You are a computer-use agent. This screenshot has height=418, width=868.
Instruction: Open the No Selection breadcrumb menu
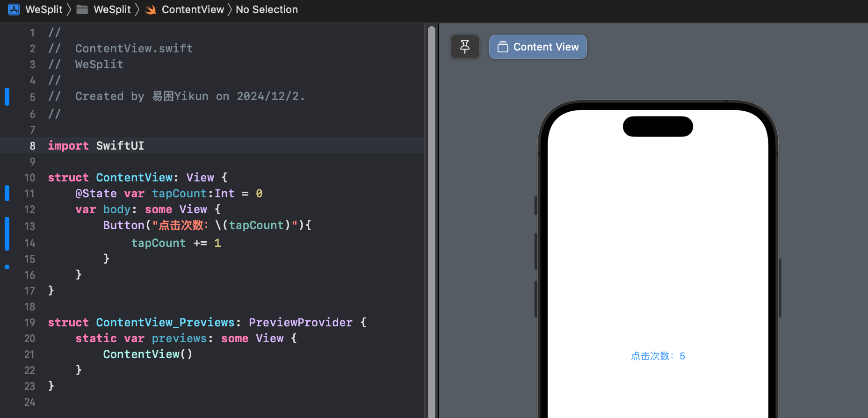267,9
